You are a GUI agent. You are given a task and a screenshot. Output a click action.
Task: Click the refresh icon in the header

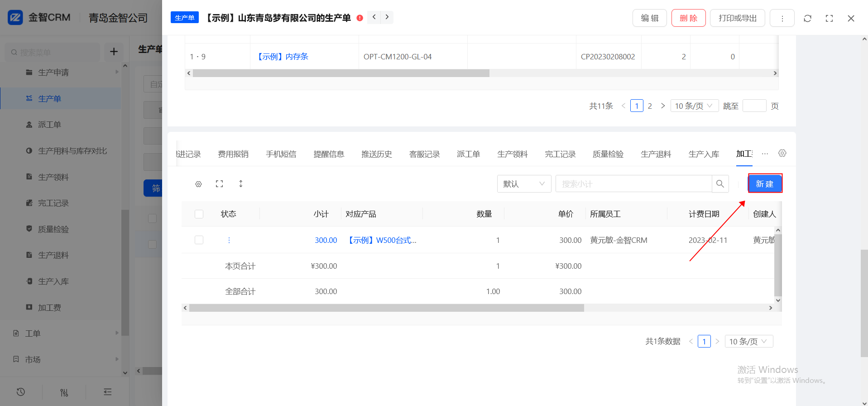(x=807, y=18)
